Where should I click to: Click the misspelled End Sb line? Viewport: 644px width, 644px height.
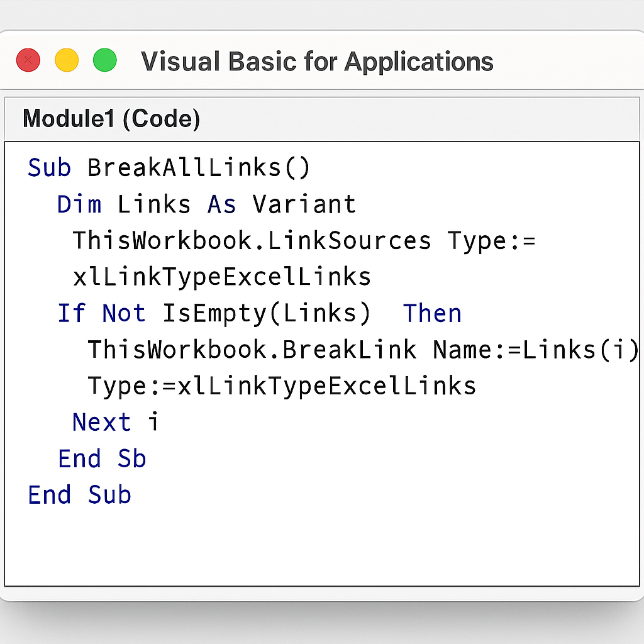pyautogui.click(x=102, y=458)
